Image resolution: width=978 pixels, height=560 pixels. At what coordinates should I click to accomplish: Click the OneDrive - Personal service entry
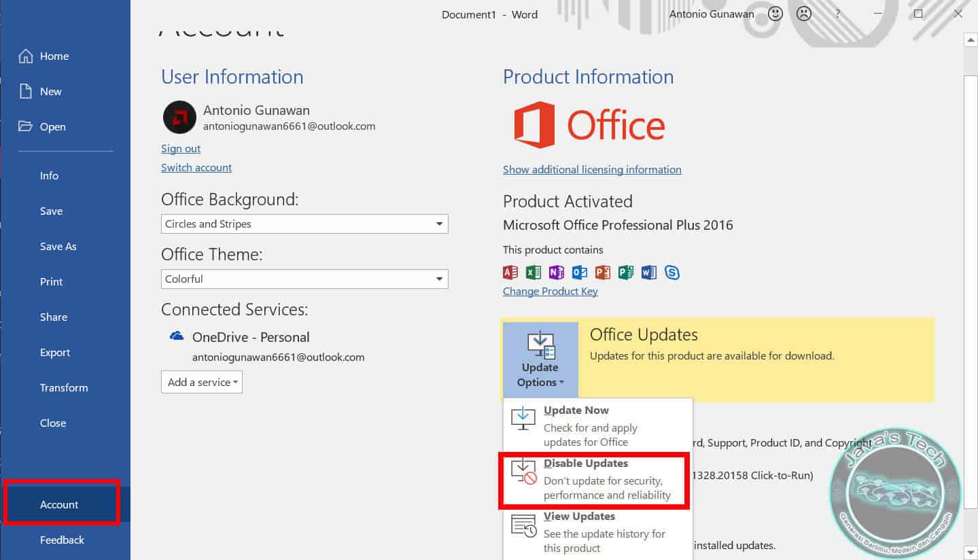click(251, 336)
